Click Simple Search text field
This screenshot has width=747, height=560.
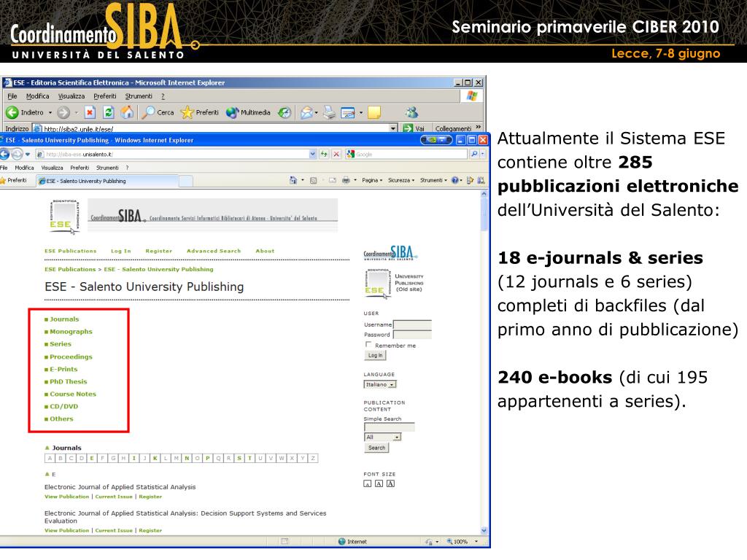pyautogui.click(x=390, y=427)
